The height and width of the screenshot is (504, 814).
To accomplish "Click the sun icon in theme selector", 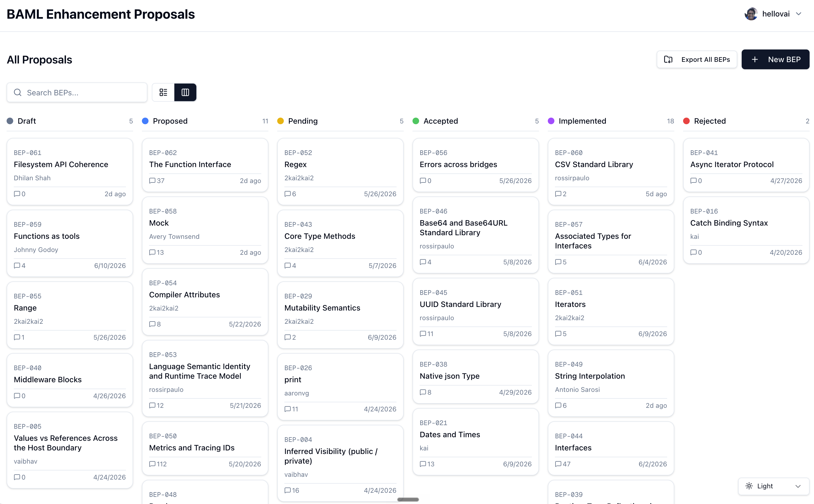I will pos(749,486).
